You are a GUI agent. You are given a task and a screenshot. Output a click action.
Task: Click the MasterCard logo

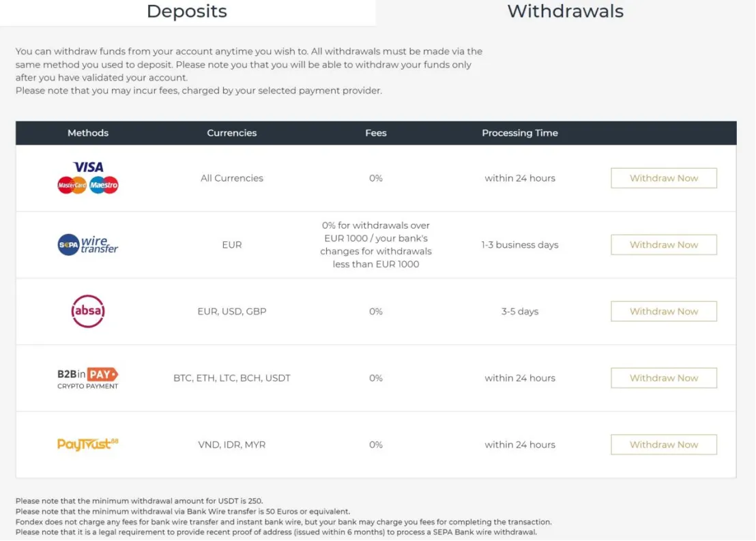coord(72,185)
